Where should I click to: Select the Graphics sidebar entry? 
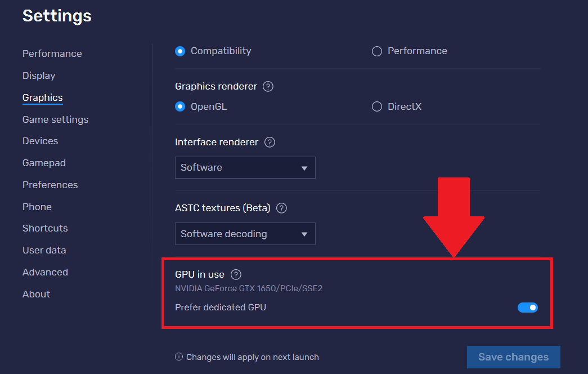42,97
